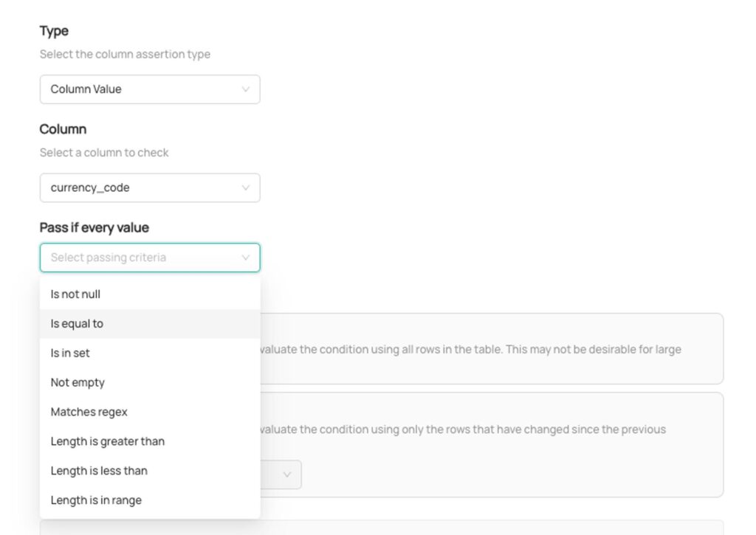Screen dimensions: 756x535
Task: Select 'Not empty' passing criteria
Action: tap(78, 382)
